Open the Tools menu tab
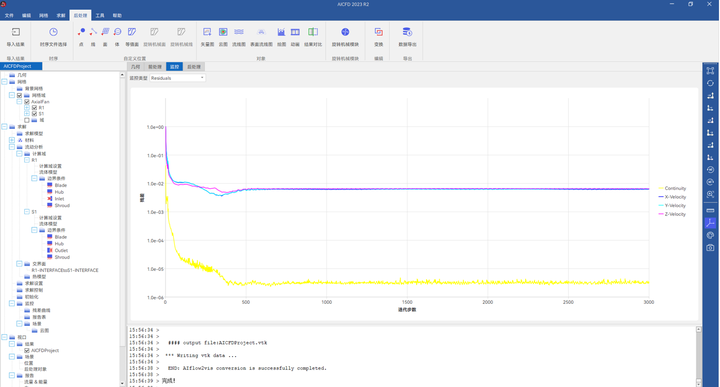Image resolution: width=720 pixels, height=387 pixels. pos(100,16)
